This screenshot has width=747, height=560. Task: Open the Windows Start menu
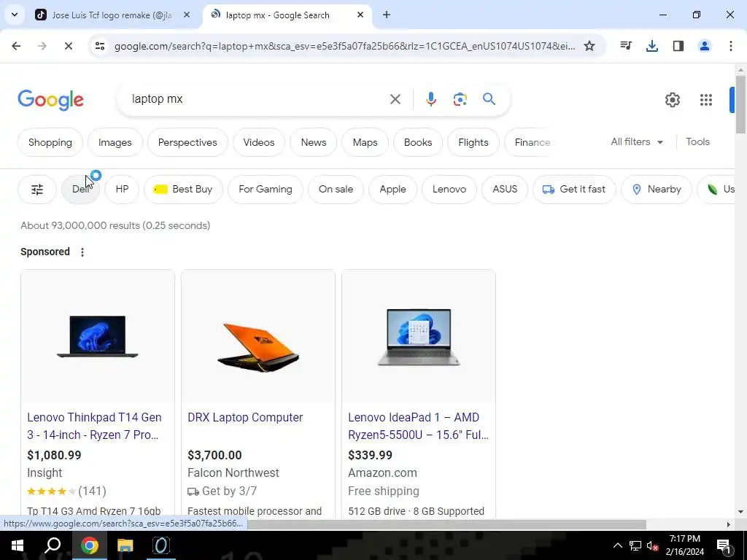click(18, 545)
